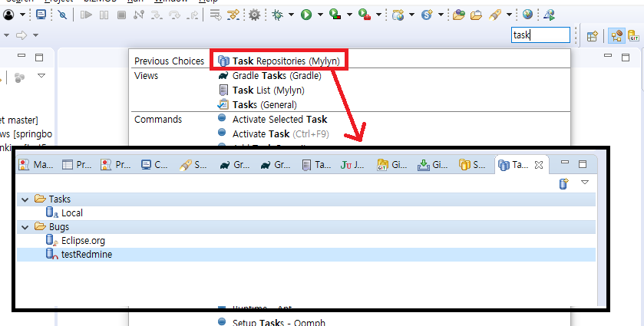644x326 pixels.
Task: Switch to the Git perspective icon
Action: click(x=633, y=36)
